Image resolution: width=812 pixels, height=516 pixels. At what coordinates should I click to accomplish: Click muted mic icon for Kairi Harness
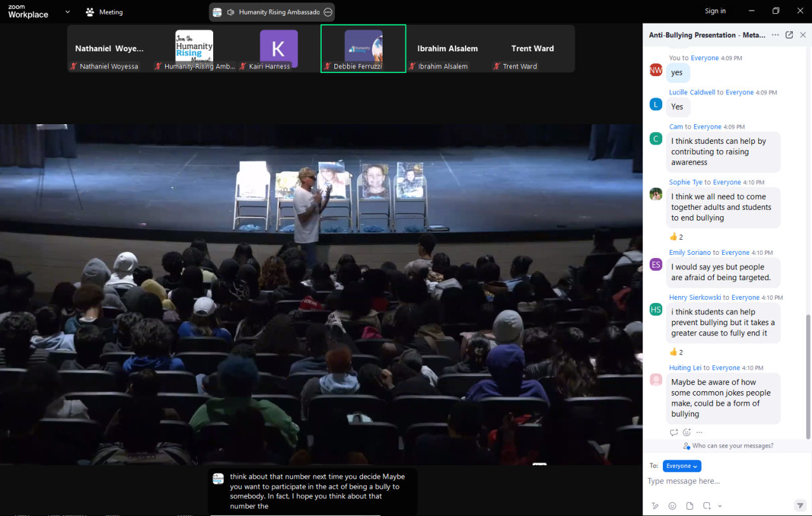click(243, 67)
